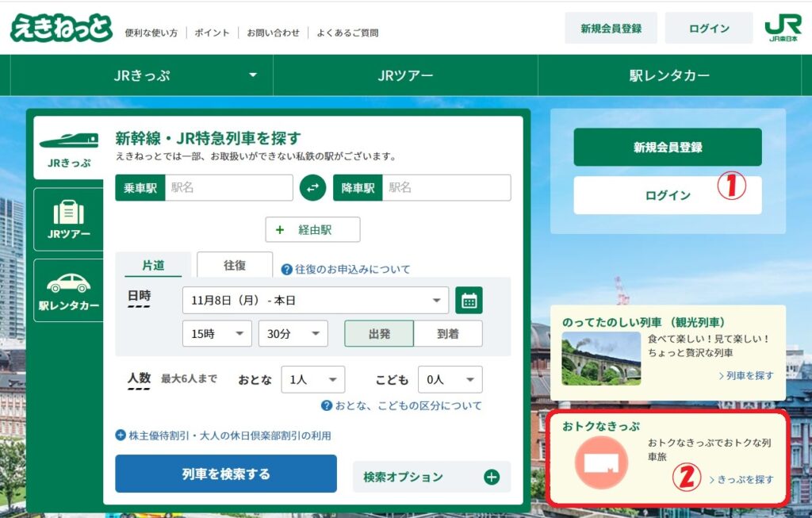812x518 pixels.
Task: Click のってたのしい列車（観光列車） heading
Action: click(644, 322)
